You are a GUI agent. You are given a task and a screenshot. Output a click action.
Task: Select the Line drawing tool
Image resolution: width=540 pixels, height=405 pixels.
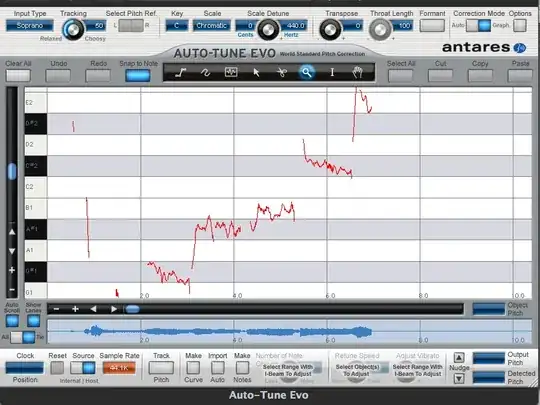(x=180, y=72)
